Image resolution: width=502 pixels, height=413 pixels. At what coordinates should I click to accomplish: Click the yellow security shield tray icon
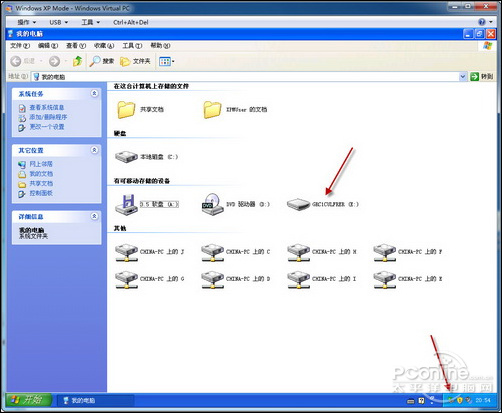(x=460, y=400)
